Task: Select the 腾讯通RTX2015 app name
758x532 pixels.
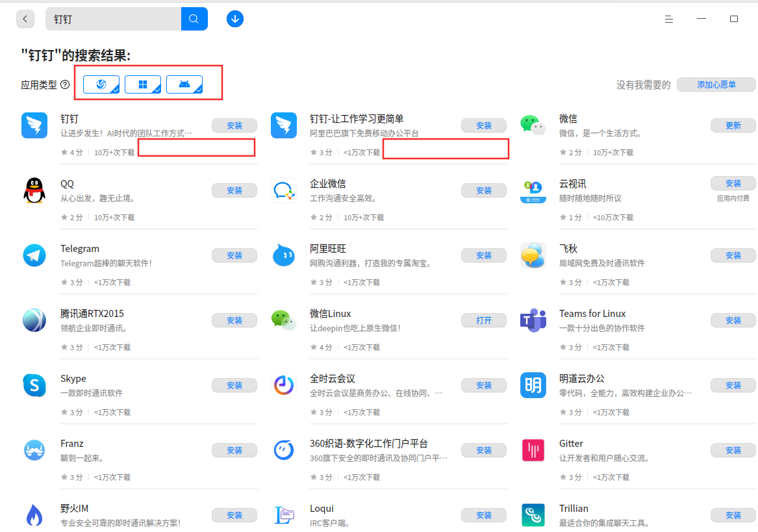Action: pyautogui.click(x=92, y=314)
